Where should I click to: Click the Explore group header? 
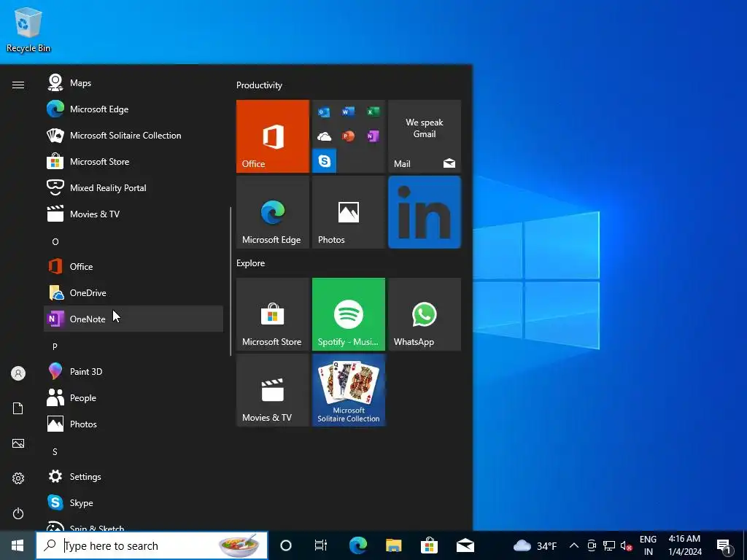click(x=251, y=262)
